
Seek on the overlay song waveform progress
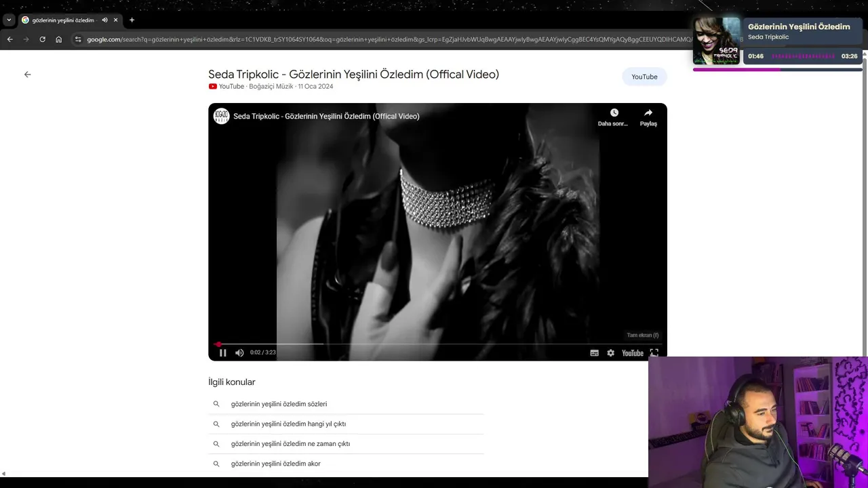tap(804, 56)
